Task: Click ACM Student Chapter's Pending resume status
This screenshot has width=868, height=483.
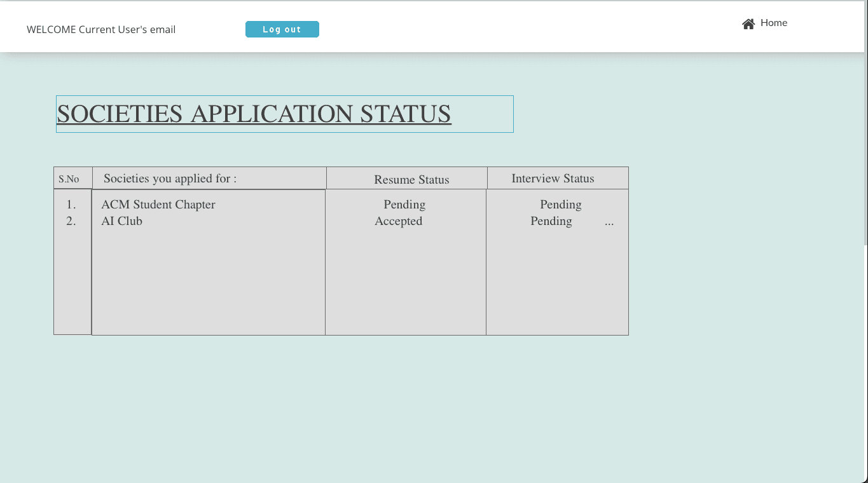Action: pyautogui.click(x=404, y=205)
